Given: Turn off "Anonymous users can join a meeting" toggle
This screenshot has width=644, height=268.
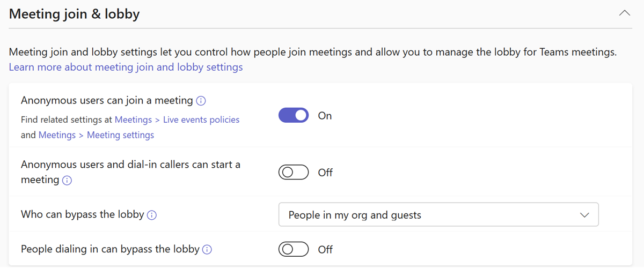Looking at the screenshot, I should pos(294,115).
